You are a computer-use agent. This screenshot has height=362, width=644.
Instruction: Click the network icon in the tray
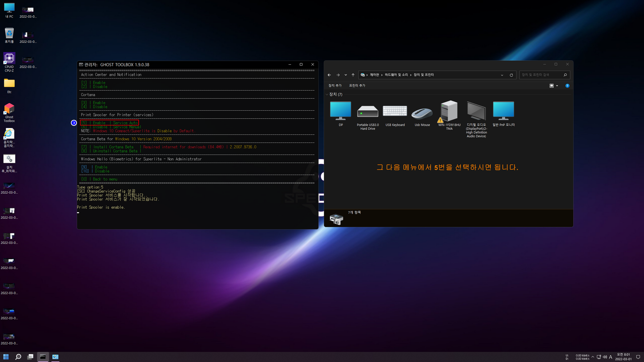click(599, 357)
